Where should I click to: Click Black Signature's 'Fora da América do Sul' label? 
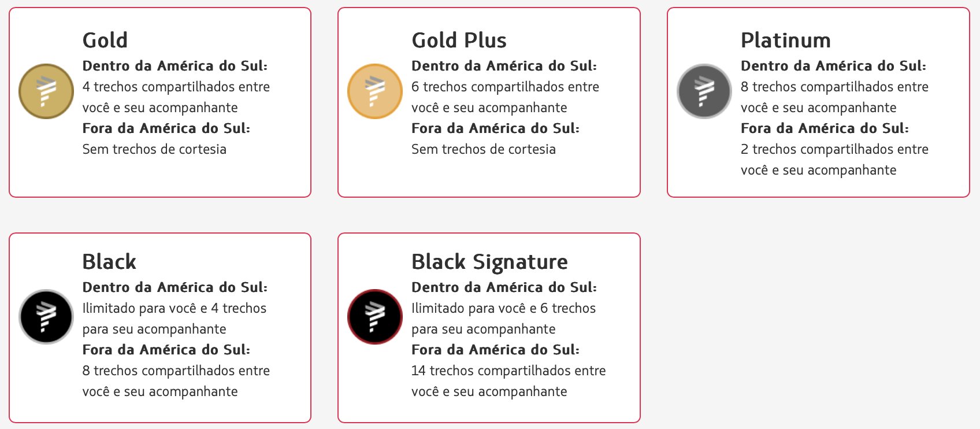(x=495, y=350)
